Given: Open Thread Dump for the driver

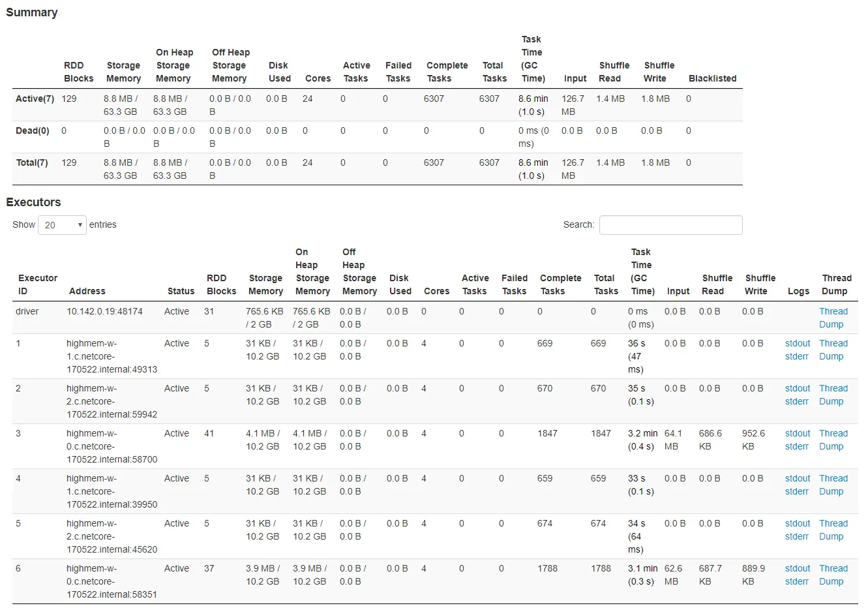Looking at the screenshot, I should pyautogui.click(x=833, y=318).
